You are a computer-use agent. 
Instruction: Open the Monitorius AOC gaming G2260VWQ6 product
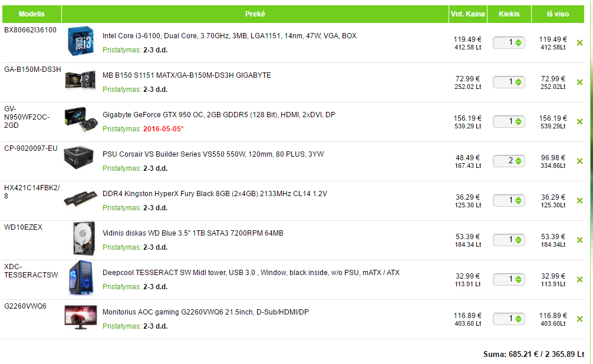point(206,312)
